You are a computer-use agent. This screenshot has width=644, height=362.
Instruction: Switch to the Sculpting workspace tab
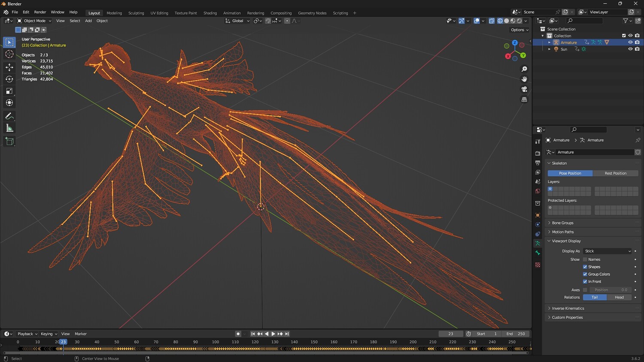[136, 13]
